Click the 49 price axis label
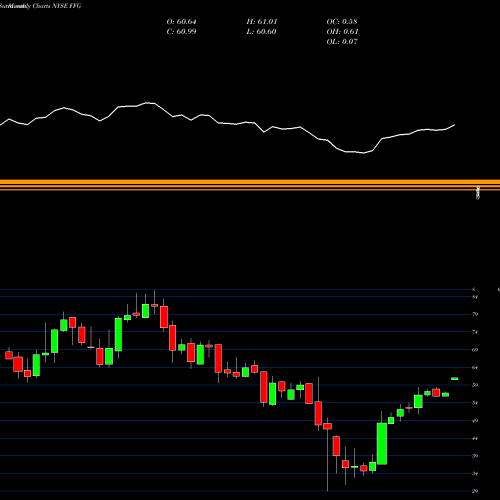The image size is (500, 500). click(x=475, y=421)
